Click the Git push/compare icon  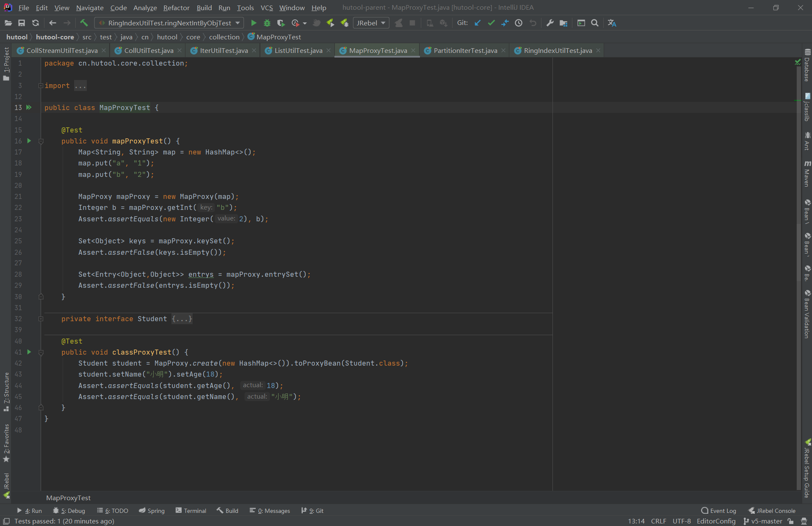click(505, 23)
